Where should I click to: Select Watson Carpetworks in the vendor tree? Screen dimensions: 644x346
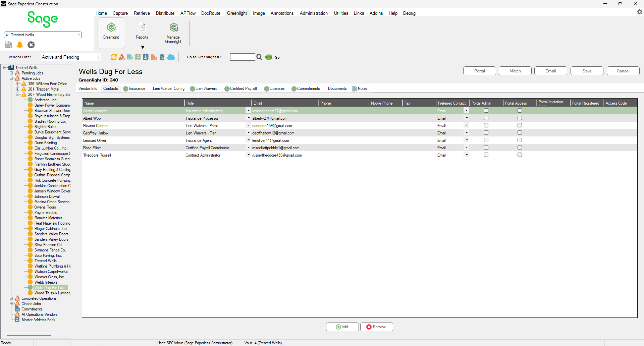(51, 272)
